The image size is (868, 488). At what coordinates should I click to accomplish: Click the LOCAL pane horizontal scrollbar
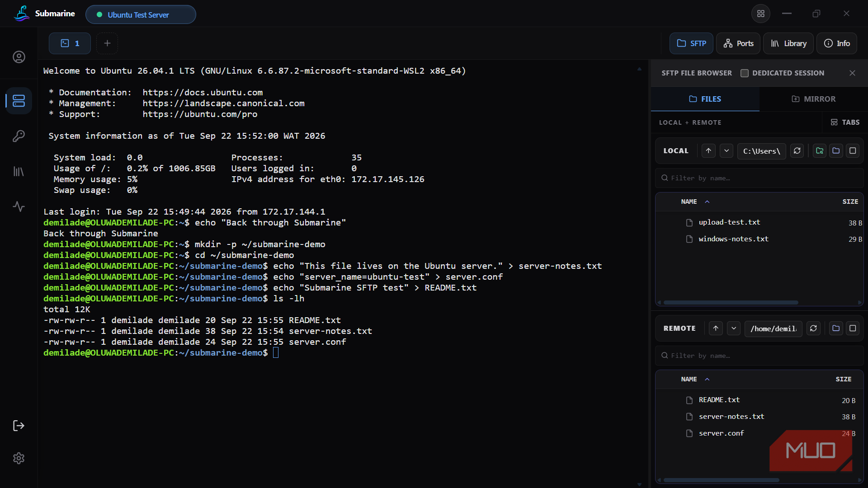(731, 302)
